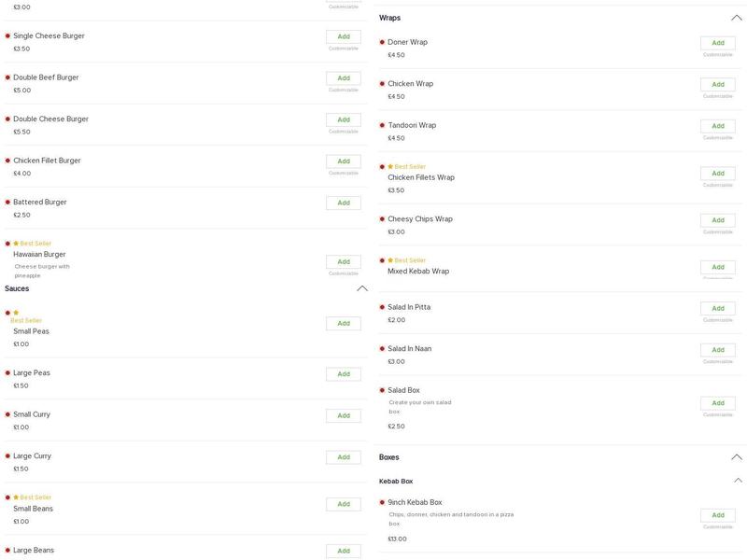747x560 pixels.
Task: Collapse the Kebab Box subsection chevron
Action: [738, 481]
